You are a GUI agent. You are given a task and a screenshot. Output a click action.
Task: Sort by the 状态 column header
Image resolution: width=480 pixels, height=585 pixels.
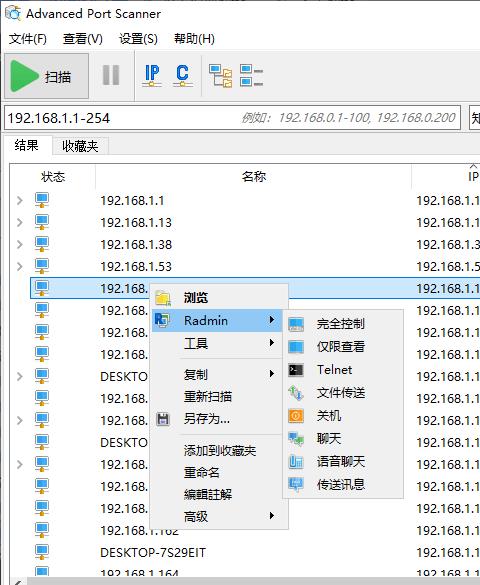coord(53,176)
